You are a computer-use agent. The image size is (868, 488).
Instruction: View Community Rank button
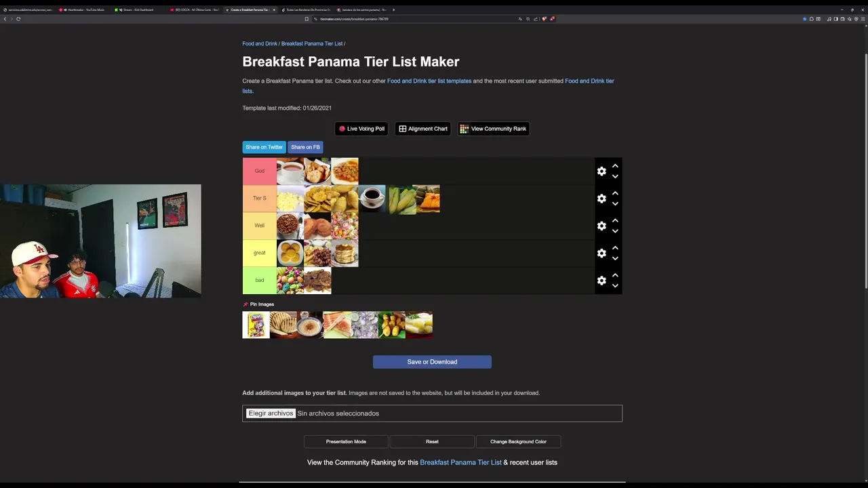point(494,129)
